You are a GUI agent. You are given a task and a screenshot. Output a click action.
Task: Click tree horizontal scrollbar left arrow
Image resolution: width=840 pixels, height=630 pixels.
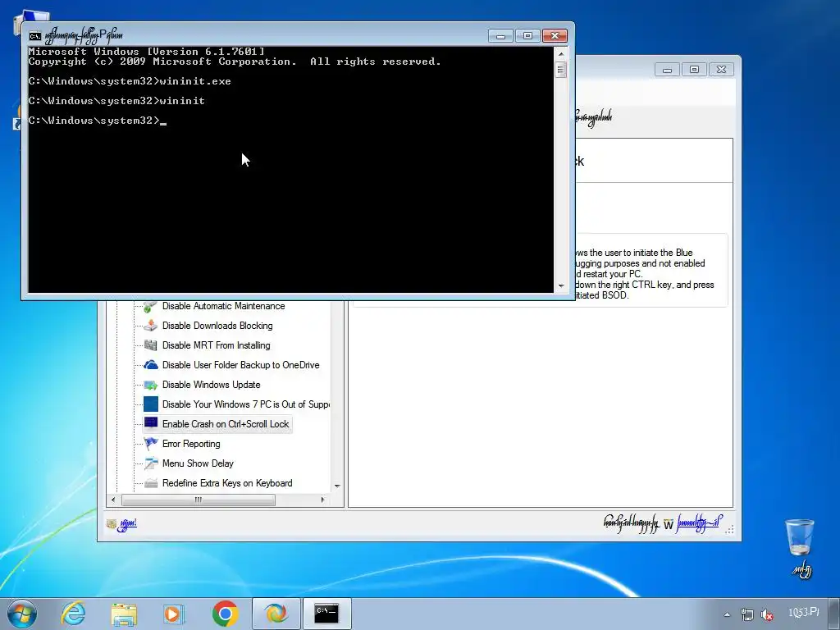tap(113, 500)
